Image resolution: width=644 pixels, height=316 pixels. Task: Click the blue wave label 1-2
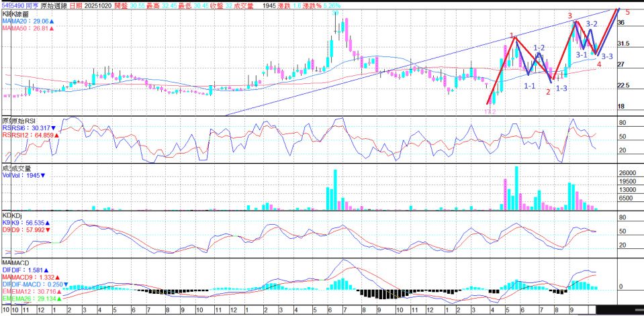click(539, 48)
